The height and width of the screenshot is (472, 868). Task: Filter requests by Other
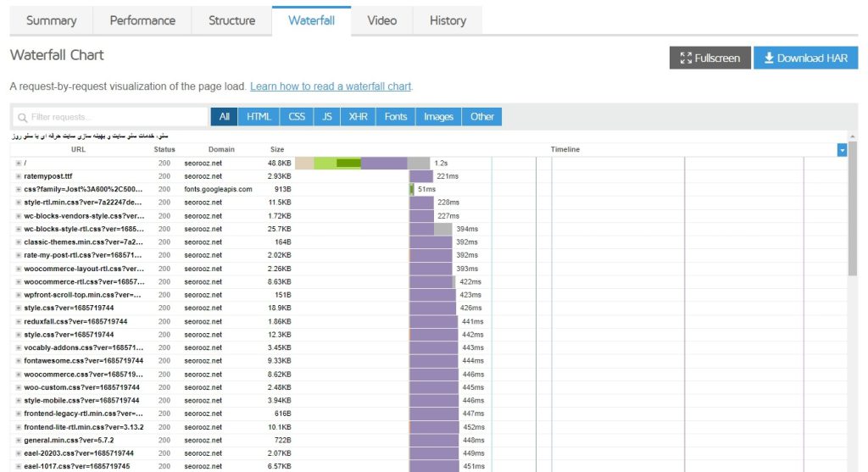click(481, 117)
